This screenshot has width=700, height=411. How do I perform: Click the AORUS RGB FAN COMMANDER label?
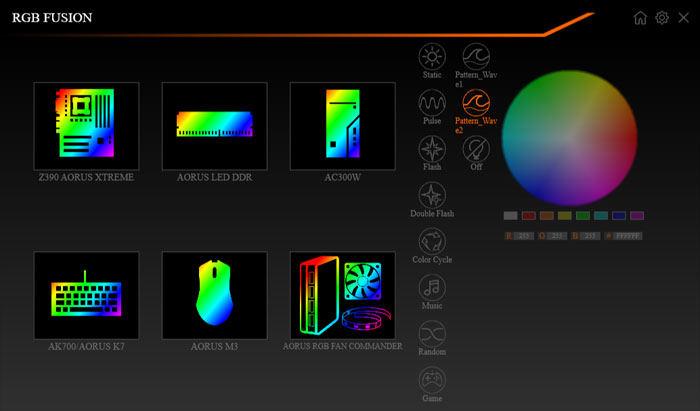[342, 346]
